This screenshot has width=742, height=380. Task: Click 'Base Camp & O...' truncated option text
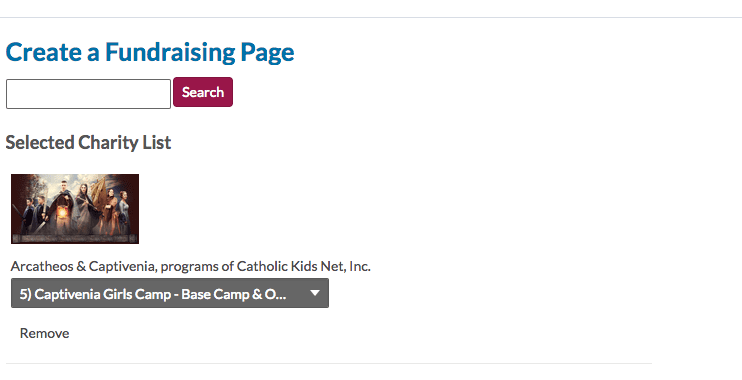(x=234, y=294)
